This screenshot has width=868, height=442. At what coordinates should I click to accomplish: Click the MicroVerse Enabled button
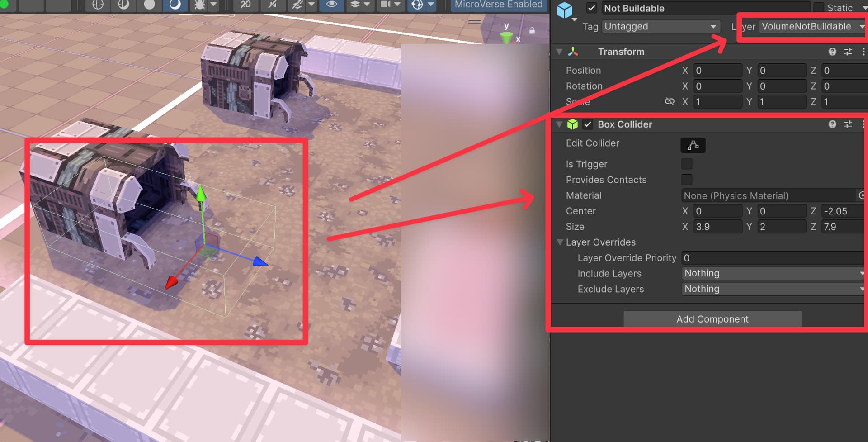pos(498,5)
